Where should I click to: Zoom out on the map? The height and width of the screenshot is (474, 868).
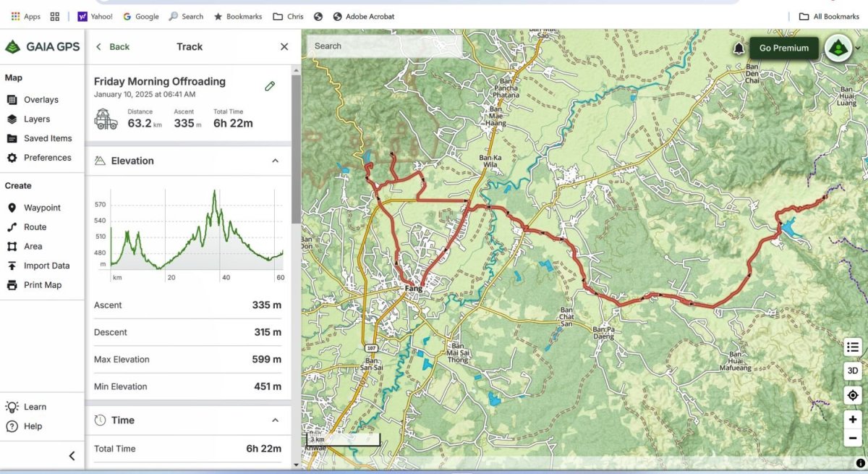853,438
